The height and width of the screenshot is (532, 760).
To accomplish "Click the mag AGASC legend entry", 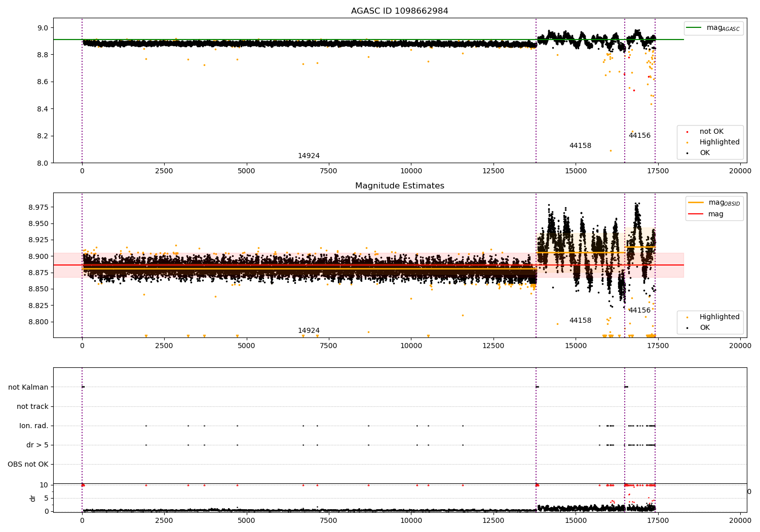I will pos(714,28).
